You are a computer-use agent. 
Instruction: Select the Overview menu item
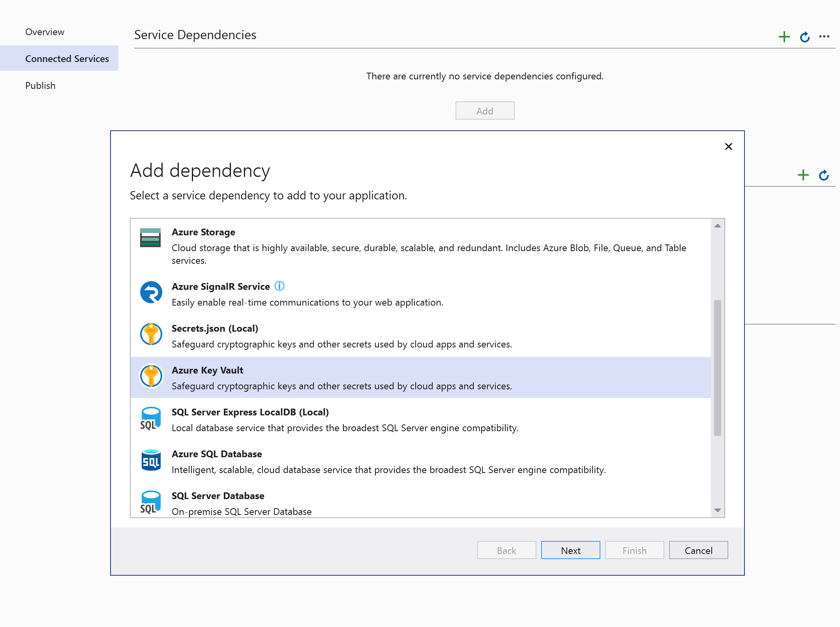pos(45,32)
